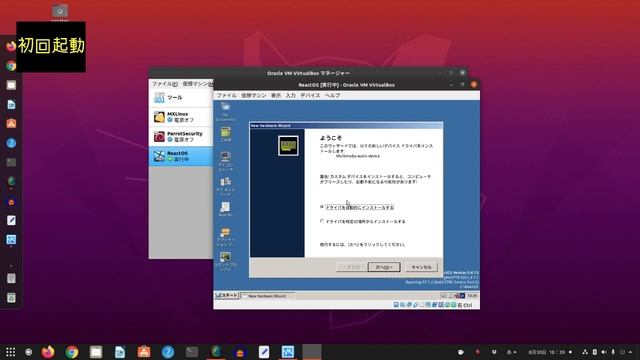This screenshot has height=360, width=640.
Task: Open the volume indicator in bottom panel tray
Action: 604,352
